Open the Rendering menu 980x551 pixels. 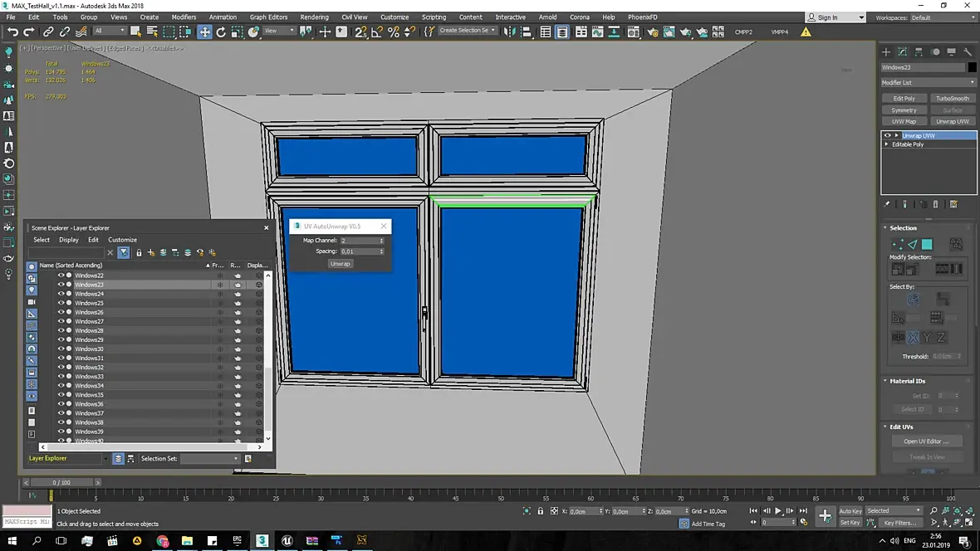click(314, 17)
